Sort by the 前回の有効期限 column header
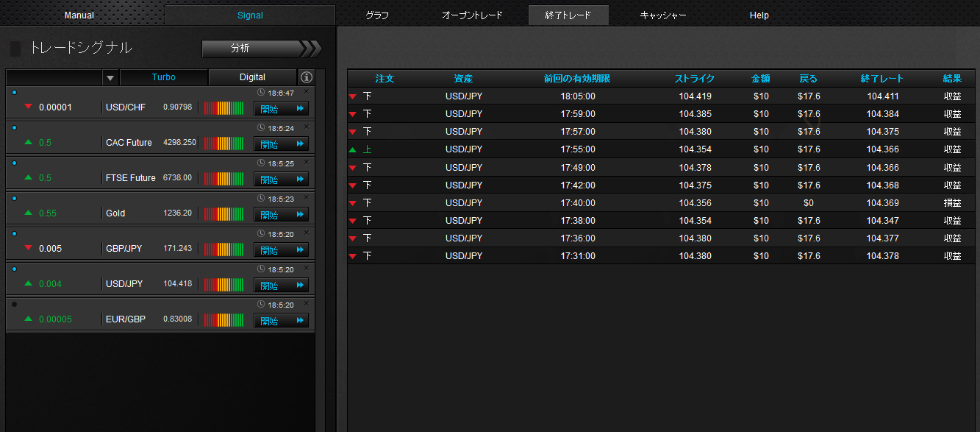Viewport: 980px width, 432px height. (577, 79)
